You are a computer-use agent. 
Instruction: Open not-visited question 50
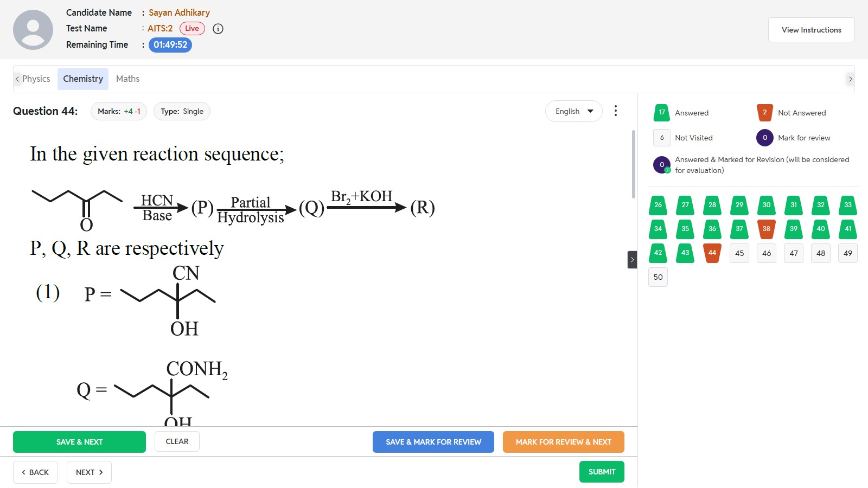point(658,277)
